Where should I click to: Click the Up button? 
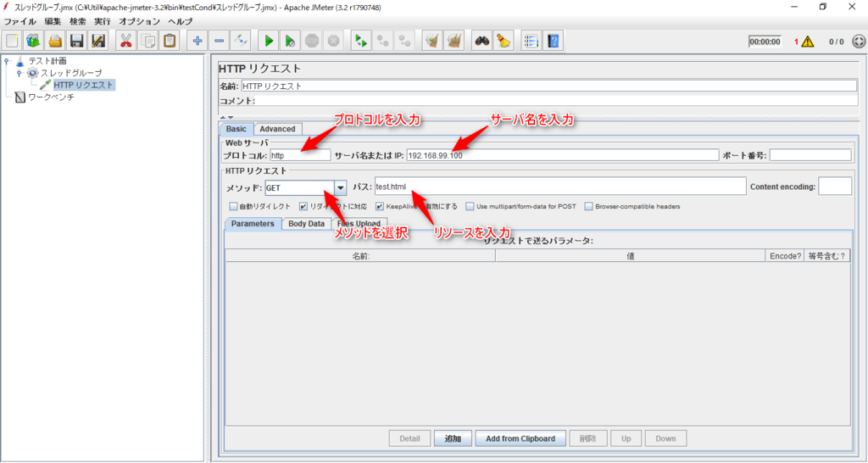[x=626, y=438]
